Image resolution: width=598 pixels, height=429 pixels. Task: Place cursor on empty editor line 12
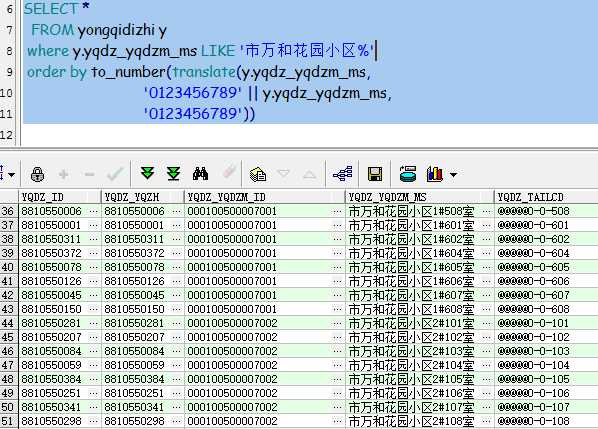tap(305, 135)
